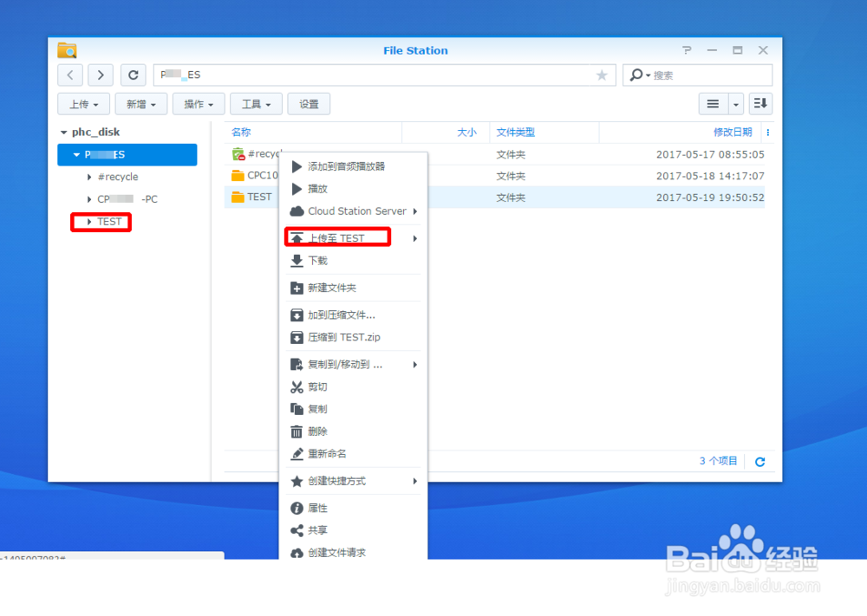Choose 新建文件夹 in the context menu

coord(353,288)
